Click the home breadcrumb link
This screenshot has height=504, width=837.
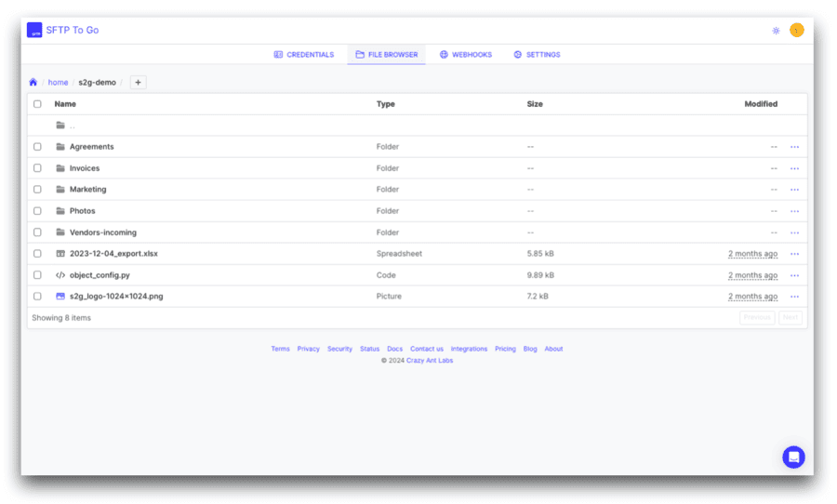pos(59,82)
